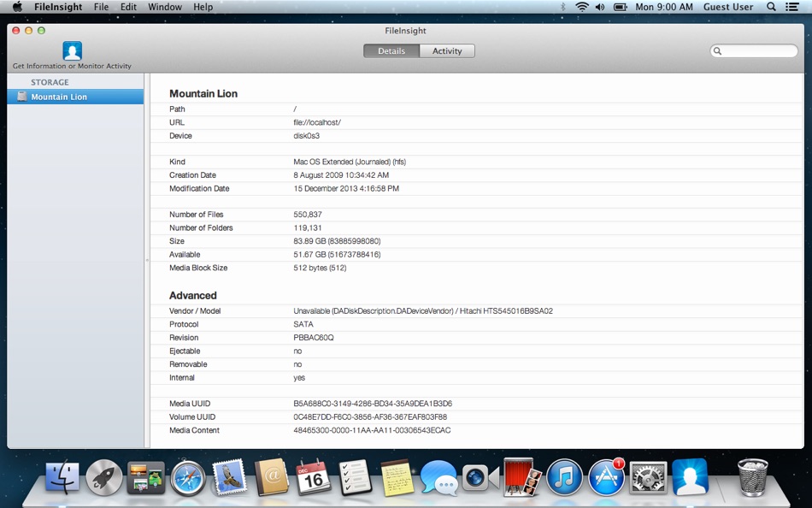Open Wi-Fi status menu

tap(582, 7)
